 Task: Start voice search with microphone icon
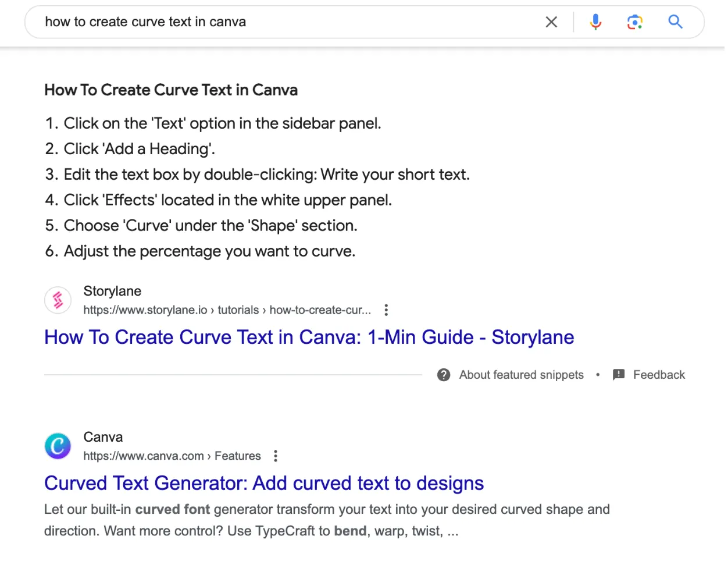tap(595, 22)
